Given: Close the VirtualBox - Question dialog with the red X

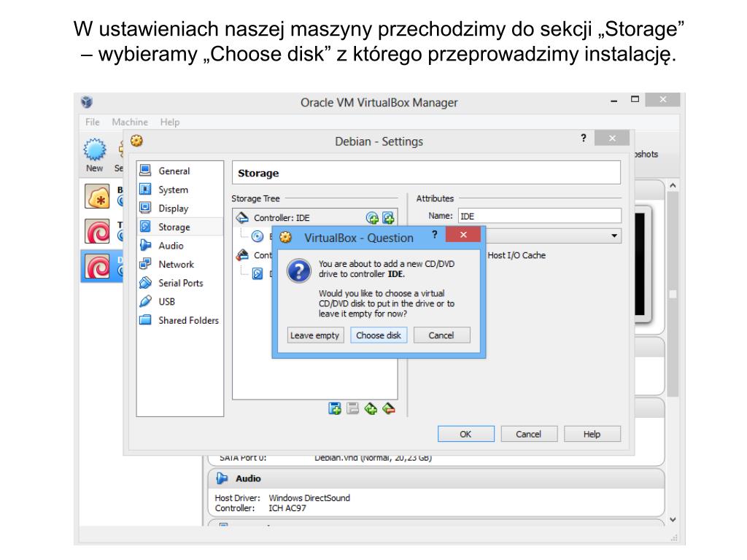Looking at the screenshot, I should click(x=463, y=234).
